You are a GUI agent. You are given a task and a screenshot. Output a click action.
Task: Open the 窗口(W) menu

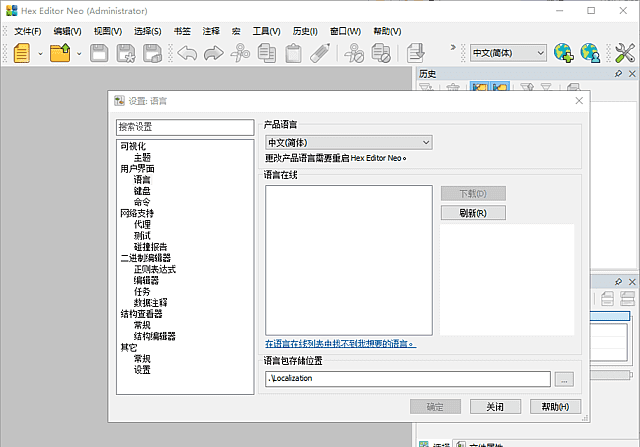(x=345, y=31)
